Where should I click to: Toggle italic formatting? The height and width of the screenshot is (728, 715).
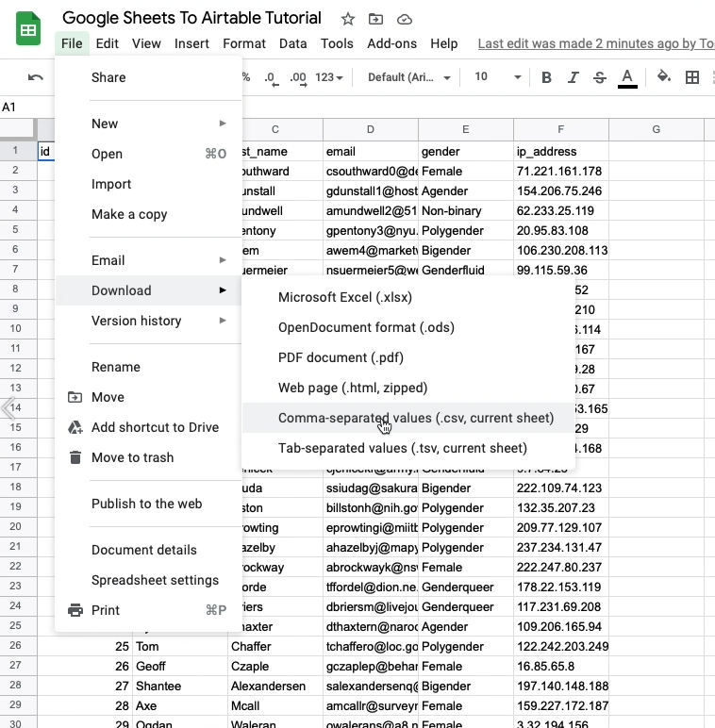click(573, 77)
